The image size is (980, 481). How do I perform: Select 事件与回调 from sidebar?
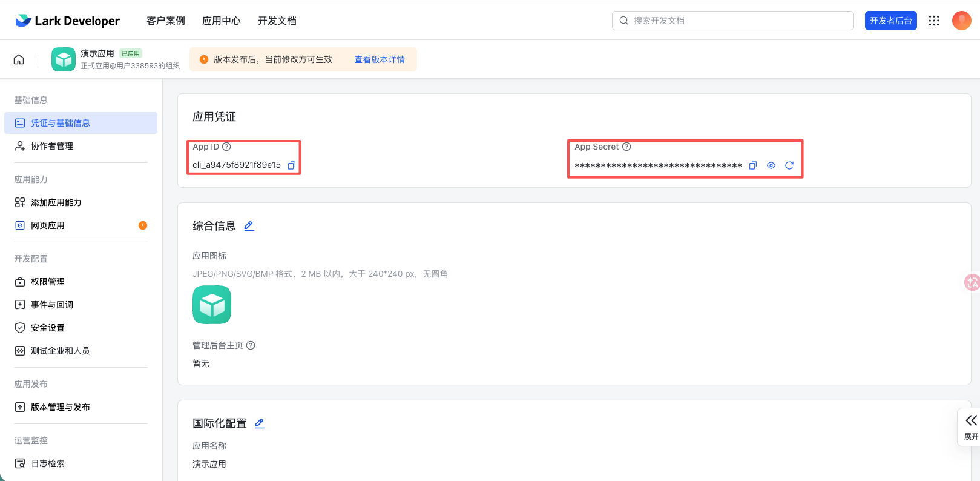(52, 305)
